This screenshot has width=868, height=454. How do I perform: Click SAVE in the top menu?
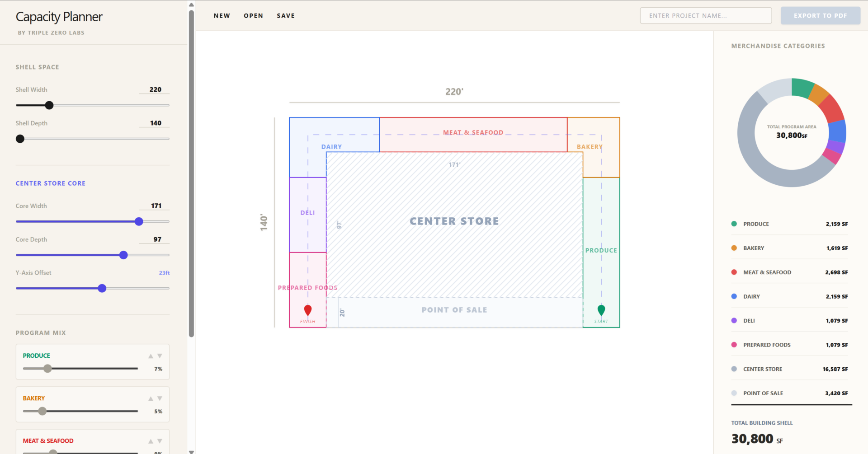[x=286, y=15]
